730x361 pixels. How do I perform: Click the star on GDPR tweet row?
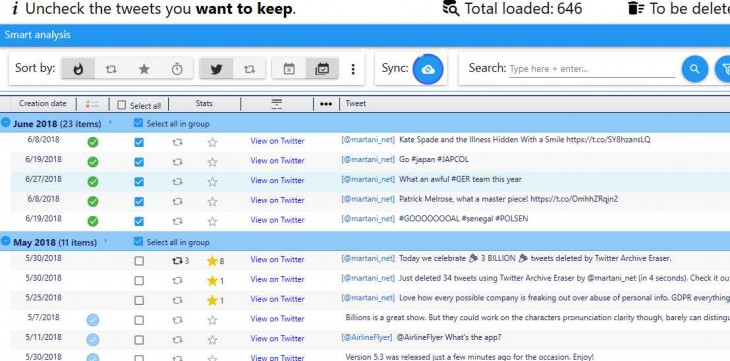(x=212, y=300)
